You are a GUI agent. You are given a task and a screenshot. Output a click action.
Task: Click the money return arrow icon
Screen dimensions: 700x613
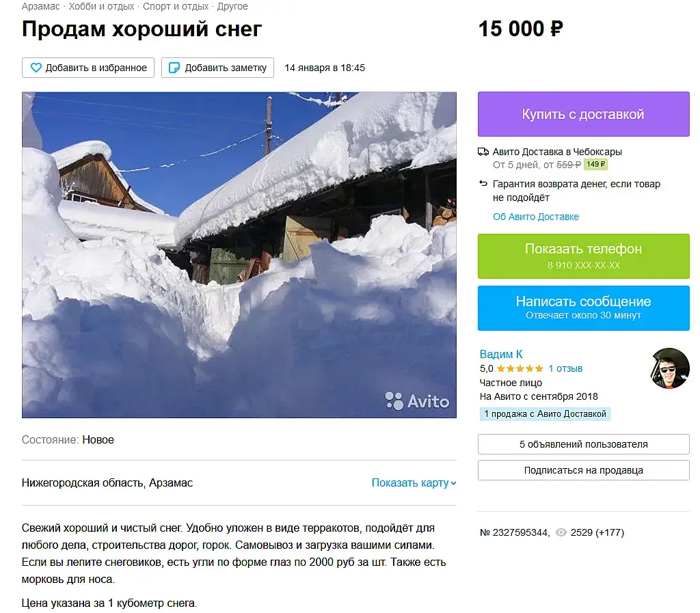point(483,183)
